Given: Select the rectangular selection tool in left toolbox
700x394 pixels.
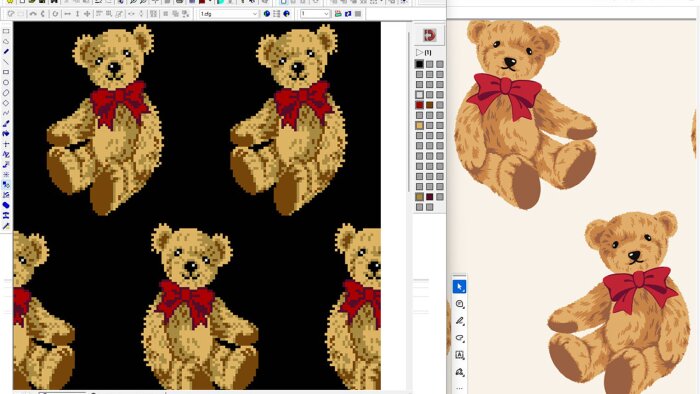Looking at the screenshot, I should 6,31.
